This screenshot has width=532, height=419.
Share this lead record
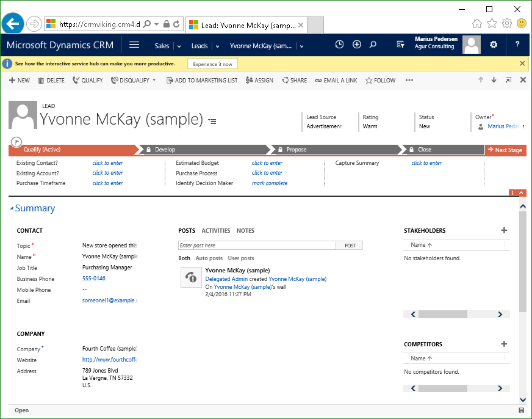pos(294,80)
